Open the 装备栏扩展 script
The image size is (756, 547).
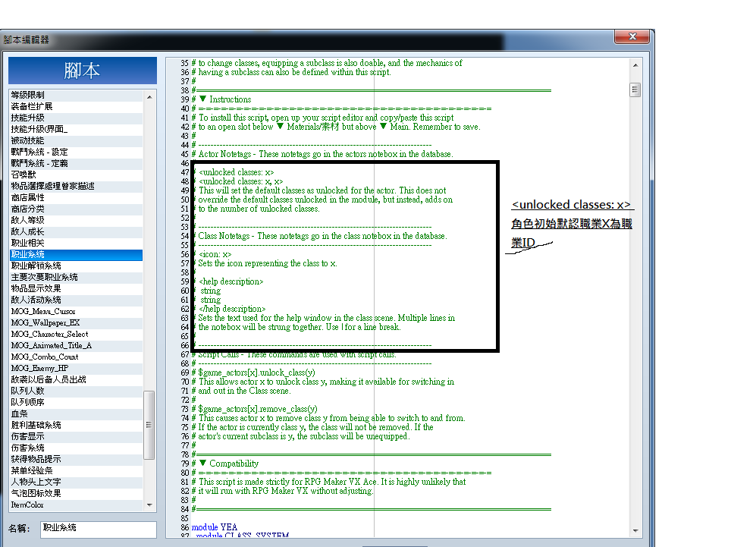[76, 107]
